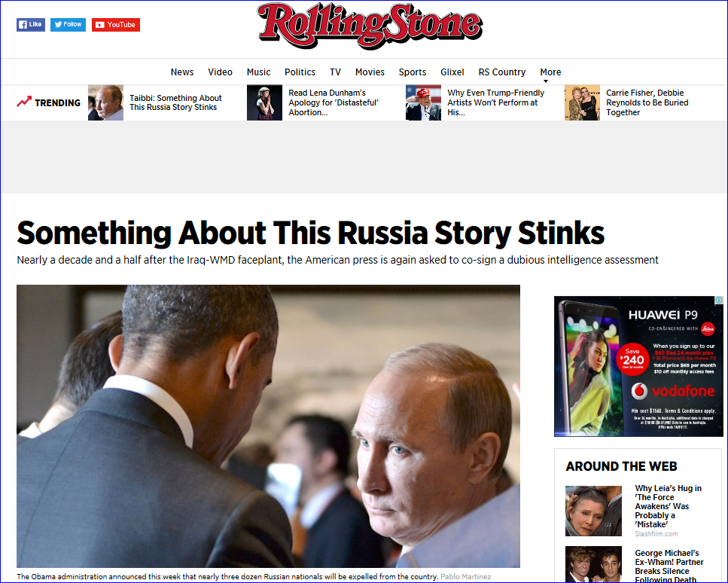
Task: Open Why Leia's Hug article link
Action: (668, 506)
